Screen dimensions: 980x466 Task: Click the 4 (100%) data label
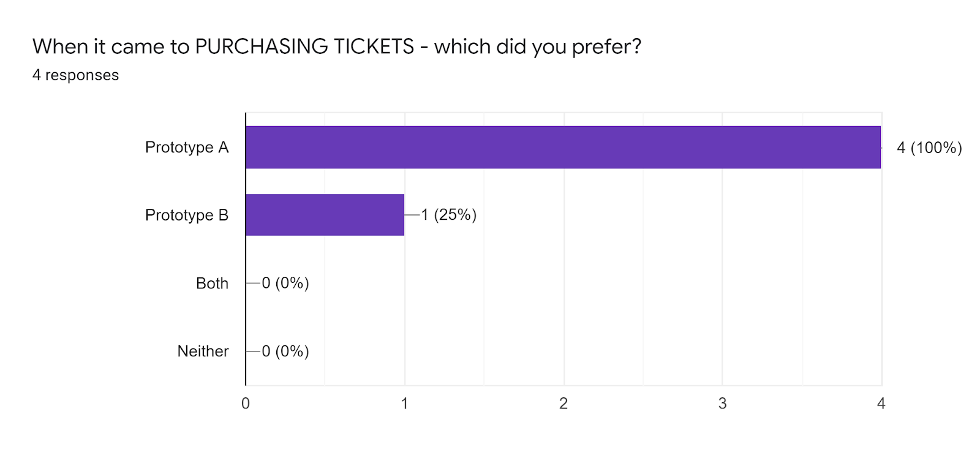point(929,148)
